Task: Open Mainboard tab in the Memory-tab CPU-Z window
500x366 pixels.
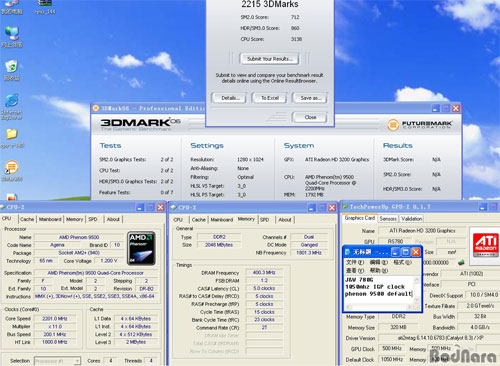Action: click(x=222, y=220)
